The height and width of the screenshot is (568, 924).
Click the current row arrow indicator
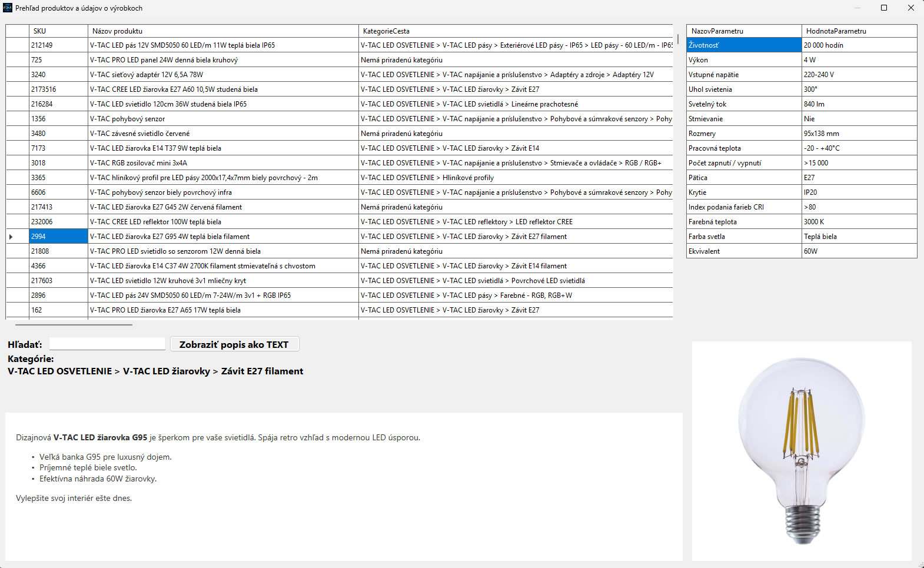11,237
